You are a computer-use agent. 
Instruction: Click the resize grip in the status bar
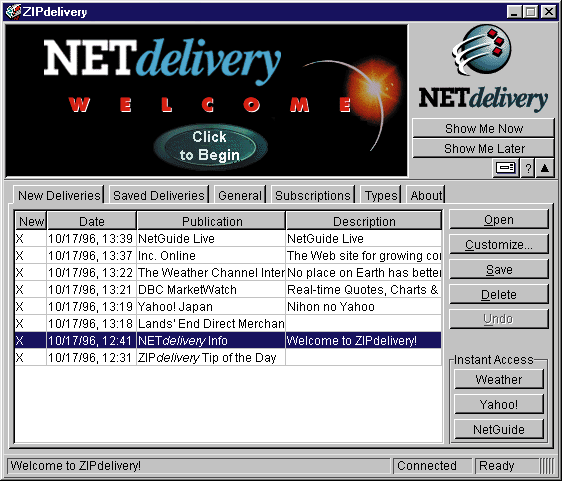tap(547, 466)
